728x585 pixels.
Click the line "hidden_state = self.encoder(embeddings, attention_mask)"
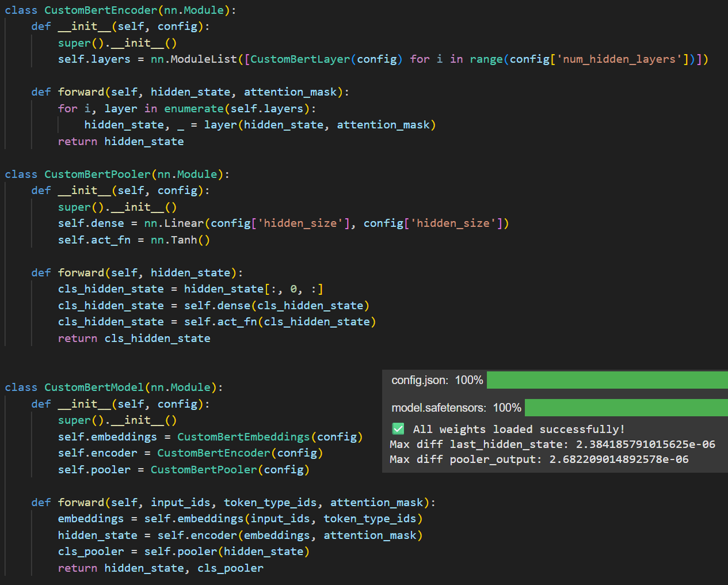click(x=240, y=535)
